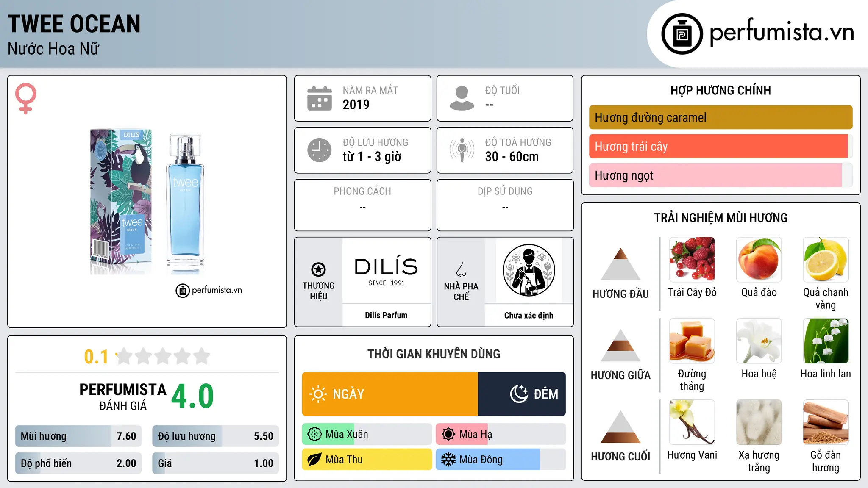The width and height of the screenshot is (868, 488).
Task: Click the Giá 1.00 score bar
Action: (x=216, y=463)
